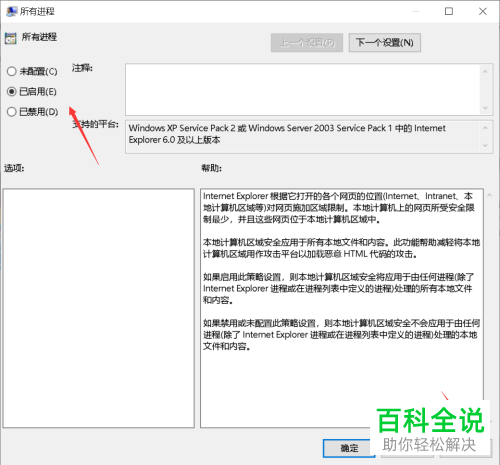Click the down arrow of the supported platform scrollbar
The height and width of the screenshot is (465, 500).
point(485,145)
